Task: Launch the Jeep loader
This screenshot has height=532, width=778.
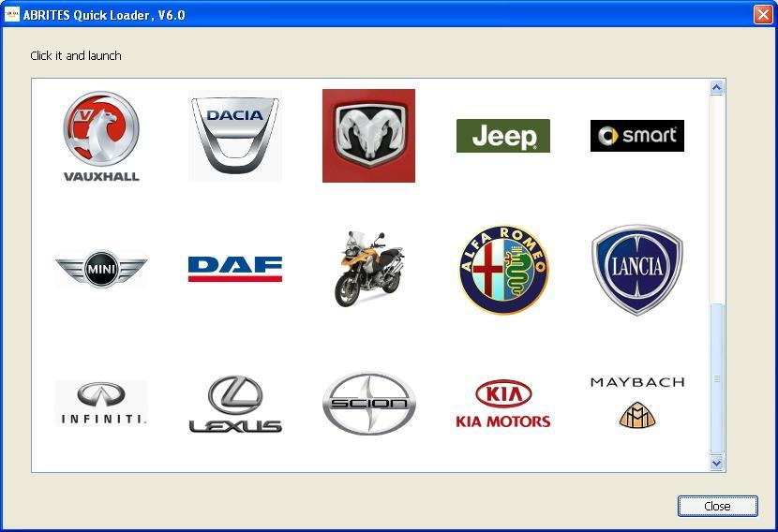Action: pos(503,136)
